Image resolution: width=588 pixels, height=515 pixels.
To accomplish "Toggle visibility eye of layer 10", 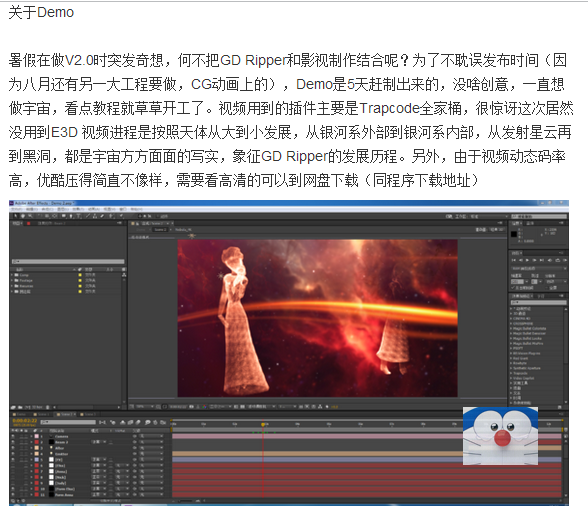I will tap(13, 489).
